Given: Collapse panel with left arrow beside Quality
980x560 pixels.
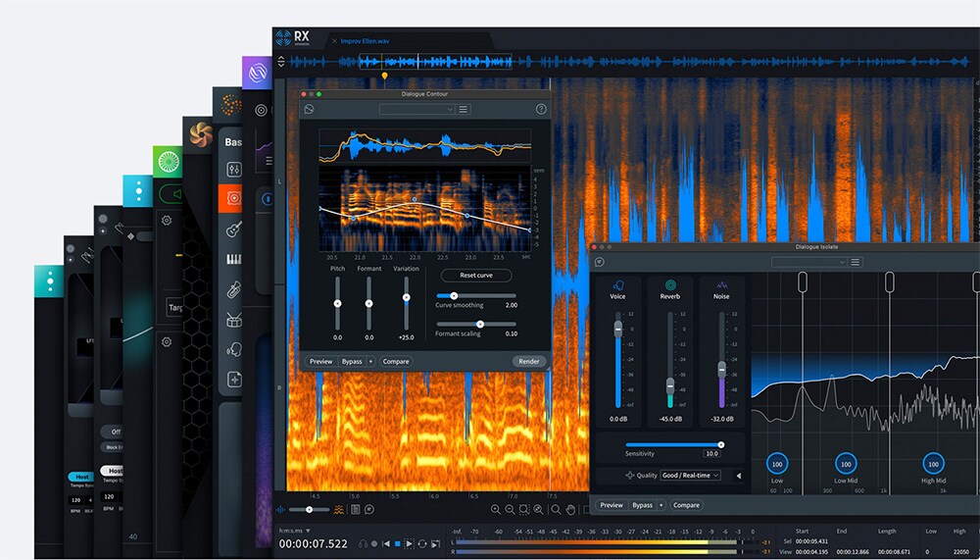Looking at the screenshot, I should [x=738, y=477].
